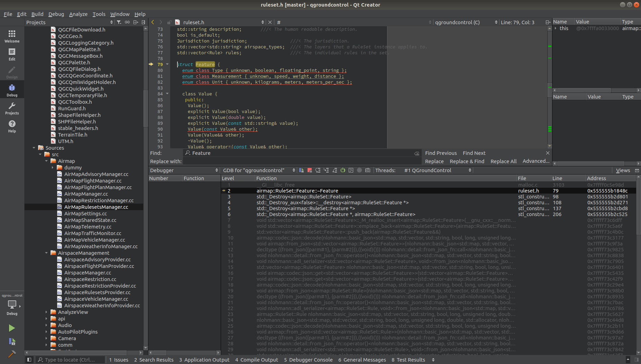Fold the struct Feature block at line 79
This screenshot has height=364, width=641.
(167, 64)
